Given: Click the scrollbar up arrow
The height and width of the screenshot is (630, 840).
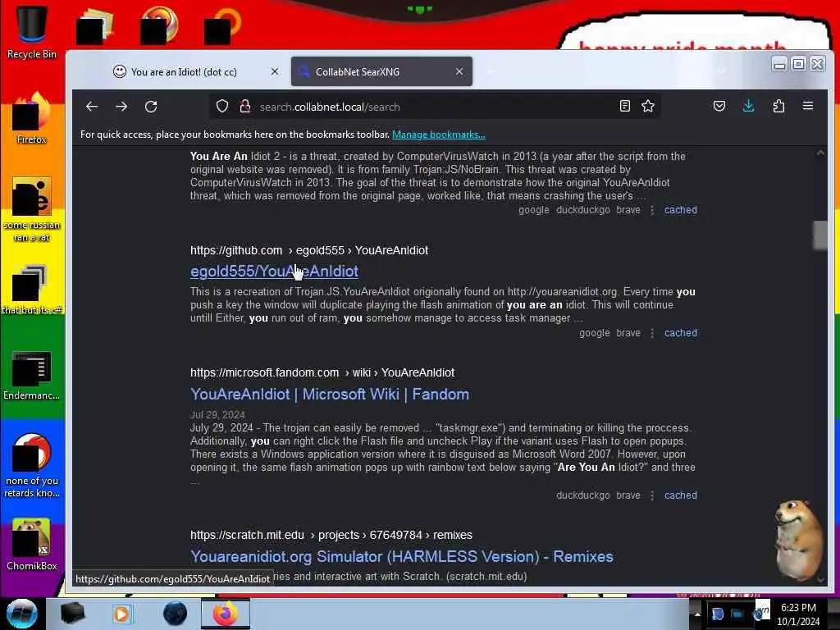Looking at the screenshot, I should click(x=820, y=153).
